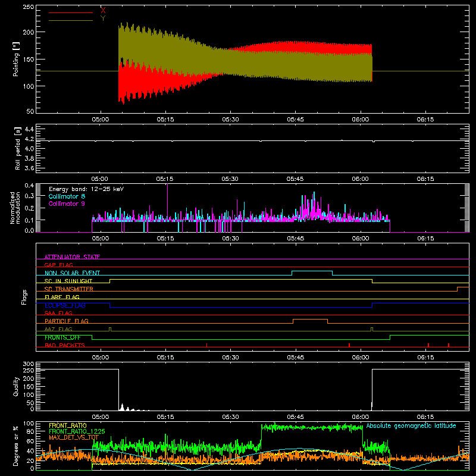Click the BAD_PACKETS tick near 05:25
Screen dimensions: 476x476
(206, 345)
